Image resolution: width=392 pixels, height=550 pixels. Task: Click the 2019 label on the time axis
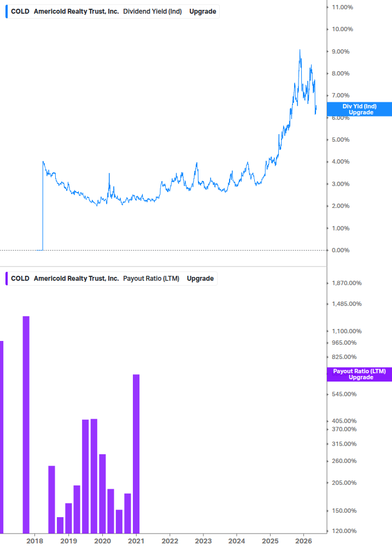pyautogui.click(x=69, y=541)
